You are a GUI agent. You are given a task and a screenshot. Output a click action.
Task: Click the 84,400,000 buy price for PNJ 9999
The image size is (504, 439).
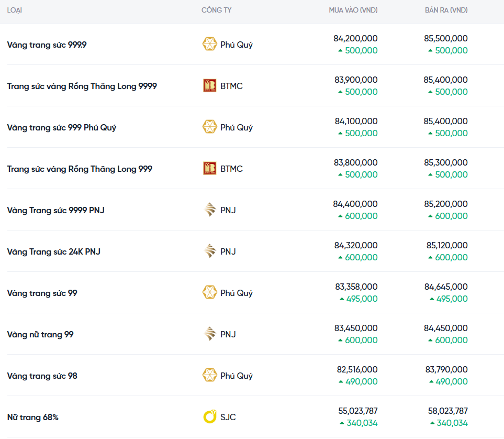coord(355,204)
